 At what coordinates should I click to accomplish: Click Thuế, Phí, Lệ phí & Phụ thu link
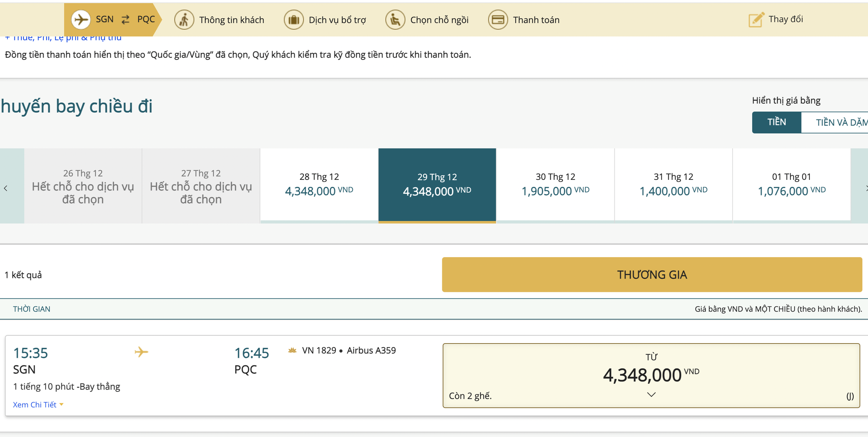click(x=63, y=38)
